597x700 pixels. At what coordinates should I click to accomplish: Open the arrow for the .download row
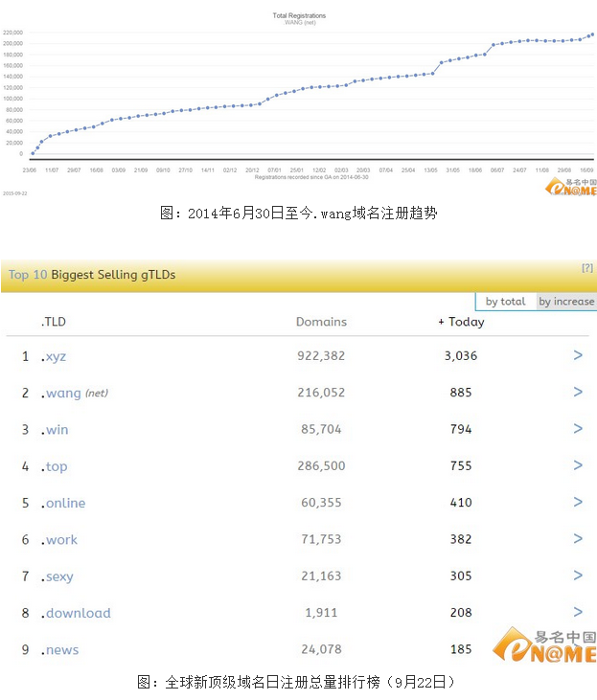578,612
